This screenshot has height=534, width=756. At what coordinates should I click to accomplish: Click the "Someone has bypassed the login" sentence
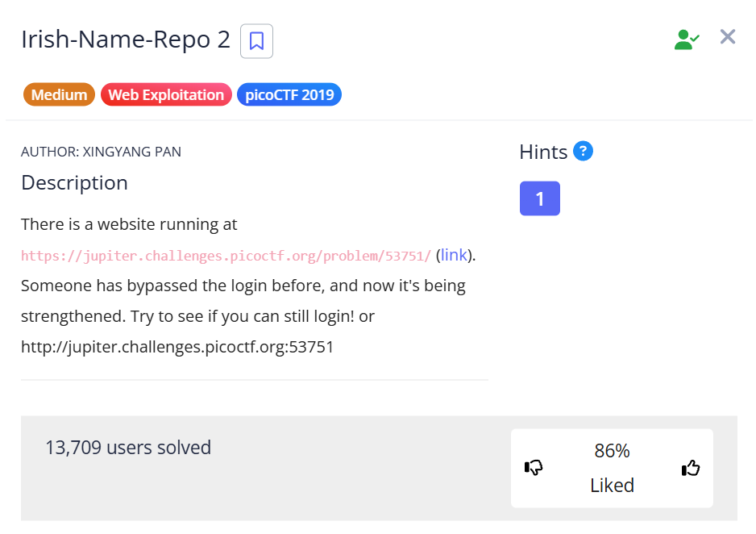click(242, 286)
